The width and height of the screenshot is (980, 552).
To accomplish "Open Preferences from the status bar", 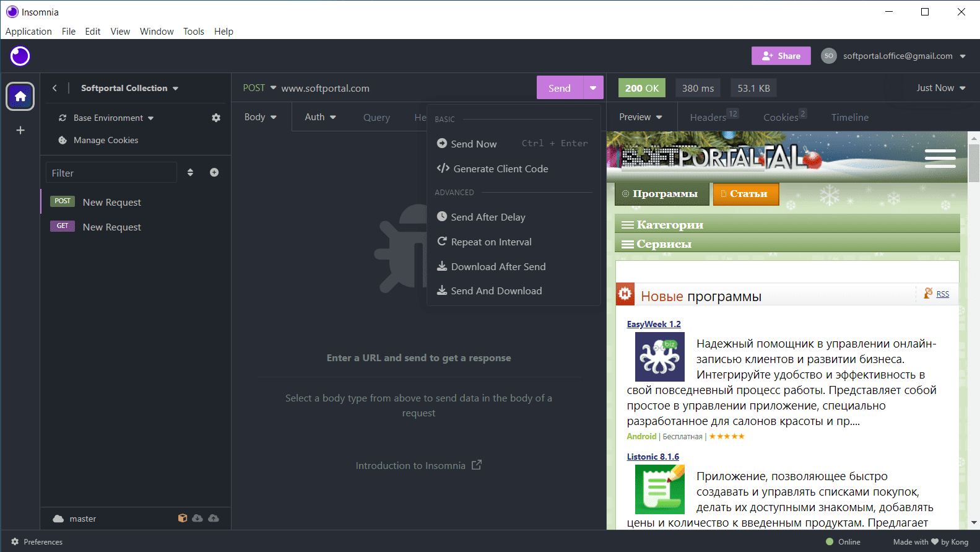I will (x=37, y=541).
